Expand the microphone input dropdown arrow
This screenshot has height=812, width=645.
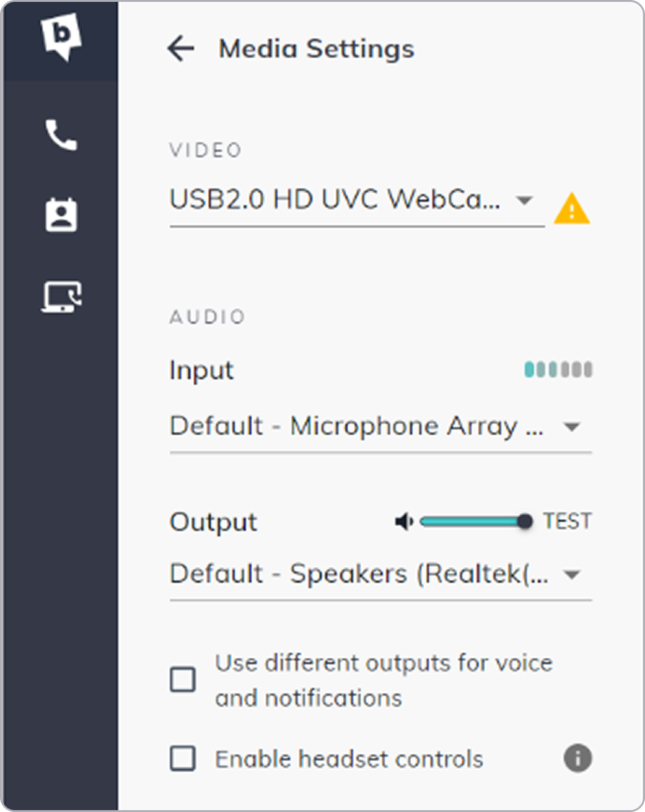[x=571, y=427]
